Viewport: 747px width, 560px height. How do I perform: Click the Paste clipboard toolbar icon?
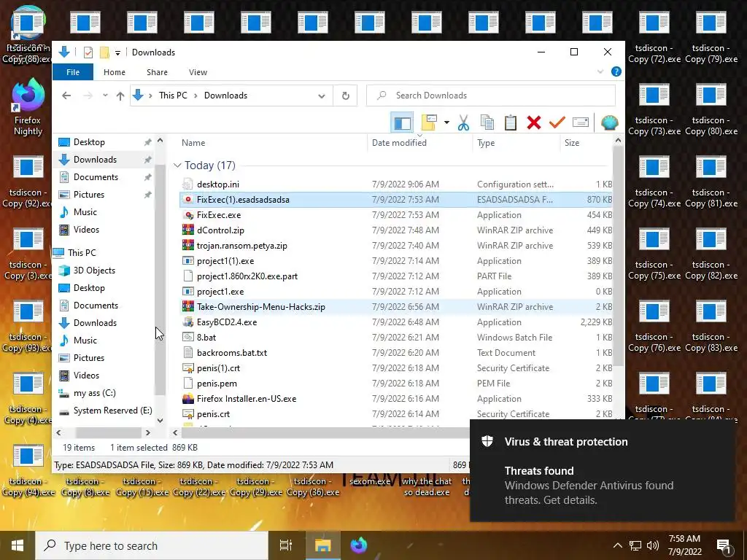point(510,122)
